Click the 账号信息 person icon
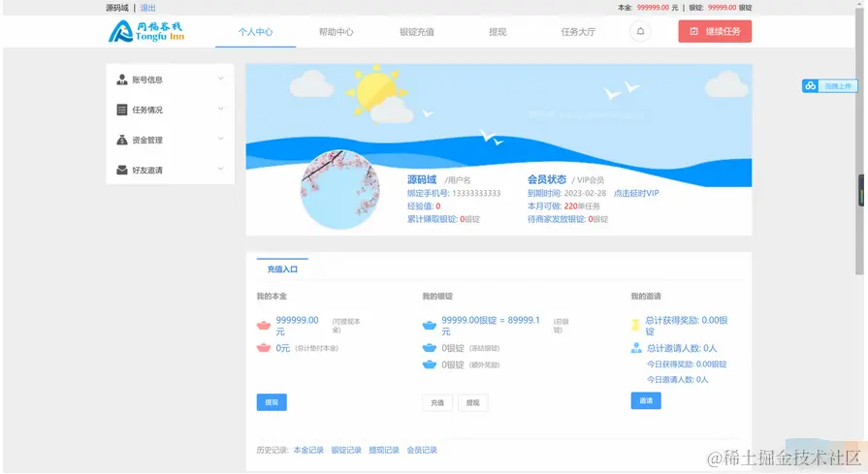 [122, 79]
